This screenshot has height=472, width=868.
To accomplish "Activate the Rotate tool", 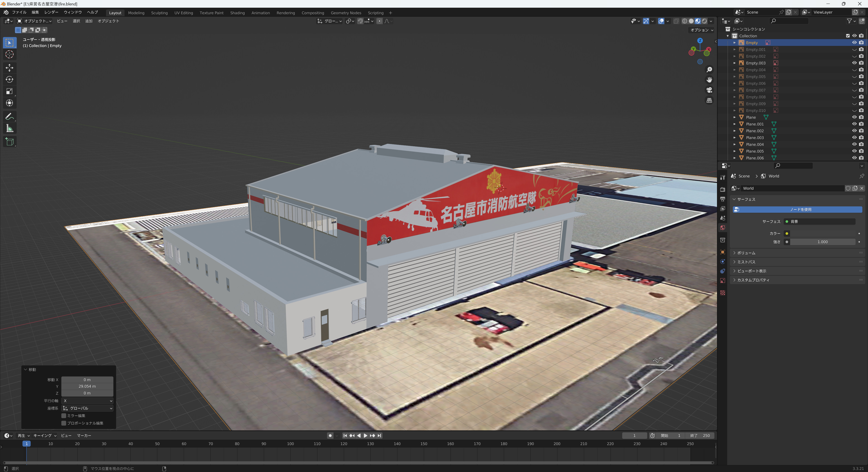I will click(9, 80).
